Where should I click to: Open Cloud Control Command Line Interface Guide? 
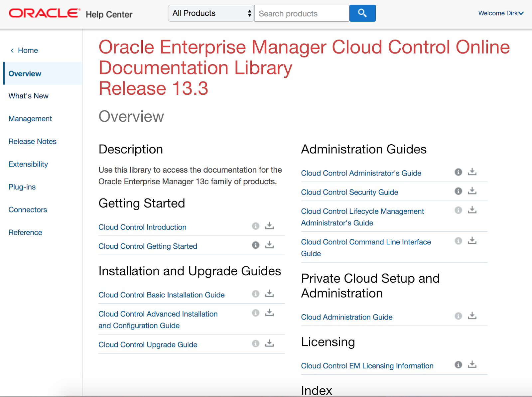coord(366,248)
